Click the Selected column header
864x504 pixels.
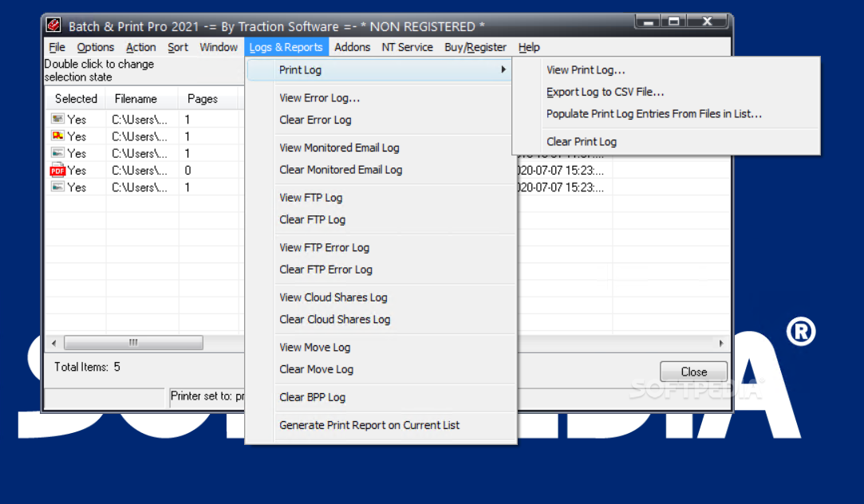click(x=76, y=99)
